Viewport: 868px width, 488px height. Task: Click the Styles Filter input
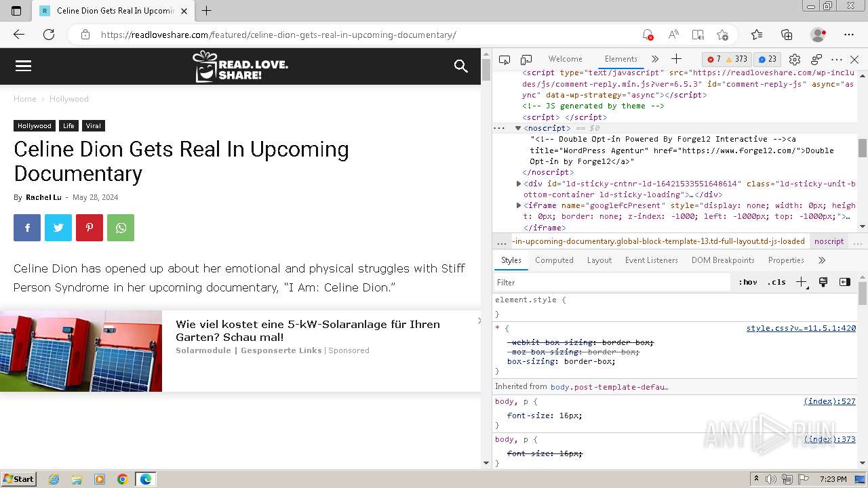point(614,283)
